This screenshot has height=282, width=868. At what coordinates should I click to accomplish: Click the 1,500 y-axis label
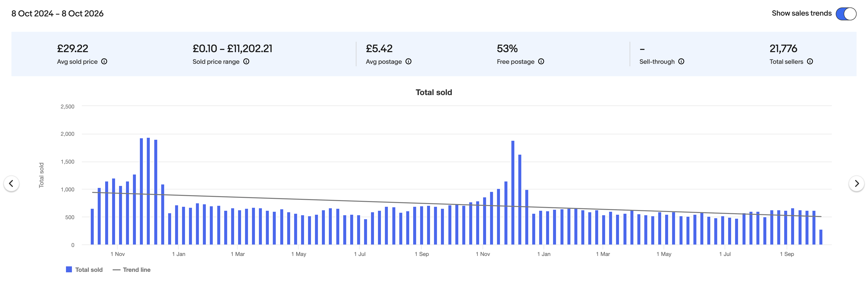point(67,162)
